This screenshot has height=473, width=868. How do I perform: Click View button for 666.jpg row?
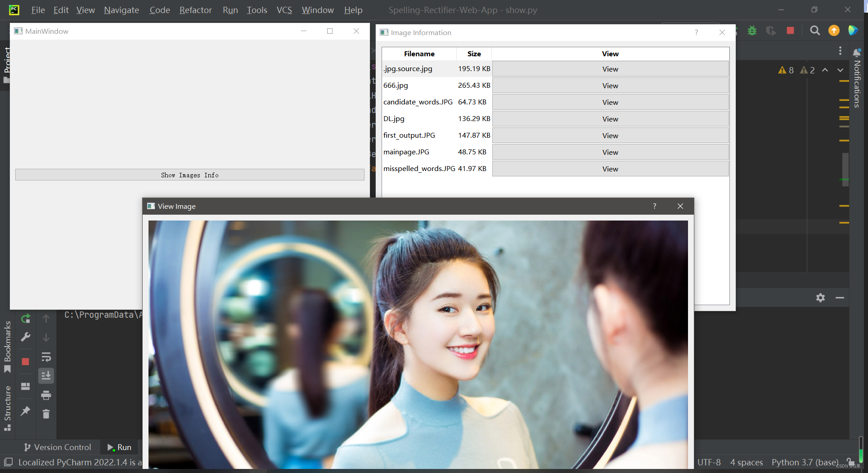[611, 86]
